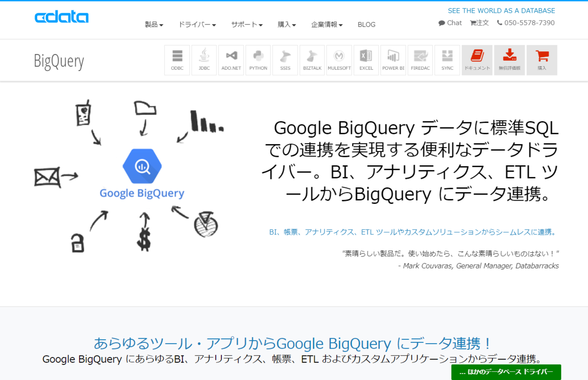
Task: Open the FireDAC components icon
Action: pyautogui.click(x=420, y=60)
